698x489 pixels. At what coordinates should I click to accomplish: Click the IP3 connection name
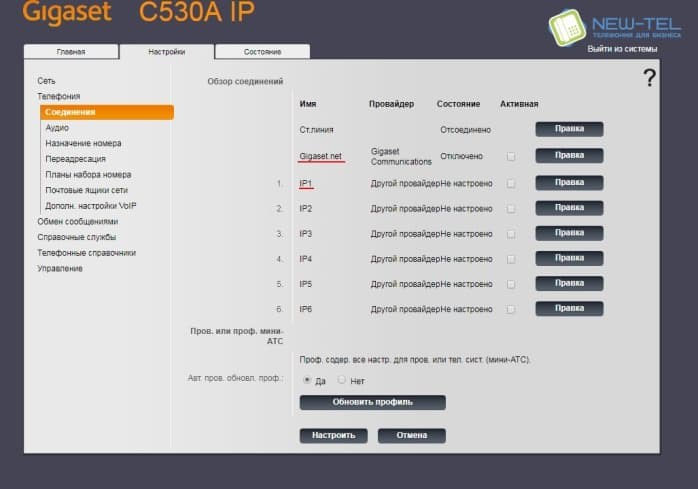pos(306,234)
